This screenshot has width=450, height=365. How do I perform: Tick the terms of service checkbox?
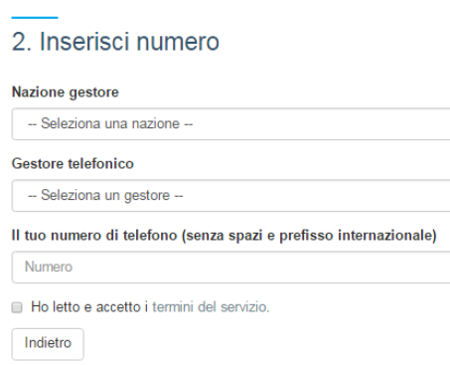17,307
